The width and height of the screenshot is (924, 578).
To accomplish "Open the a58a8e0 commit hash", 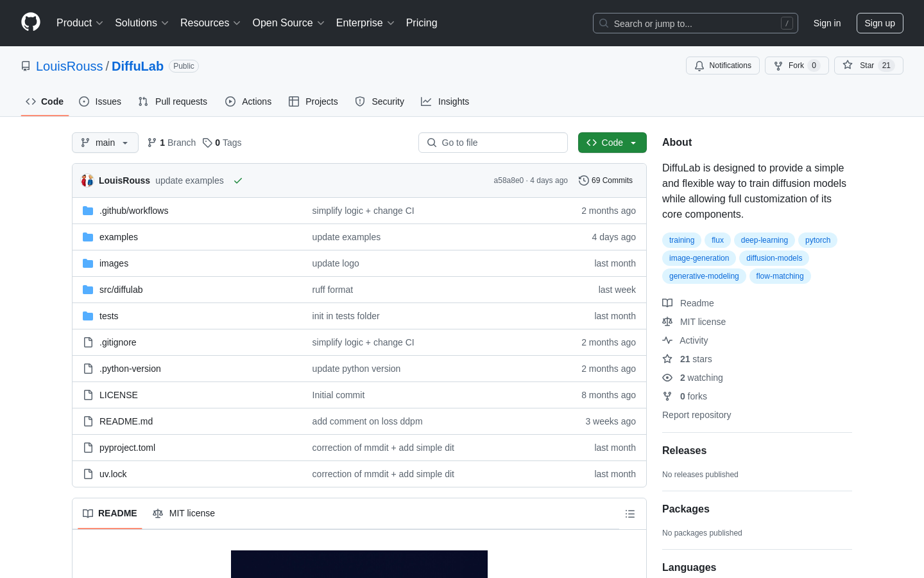I will (508, 180).
